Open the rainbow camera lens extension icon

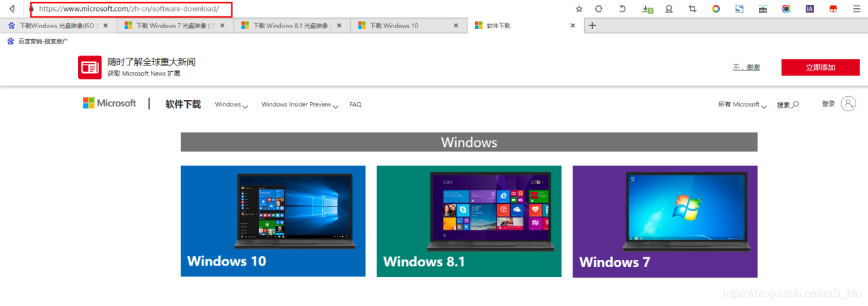(786, 9)
